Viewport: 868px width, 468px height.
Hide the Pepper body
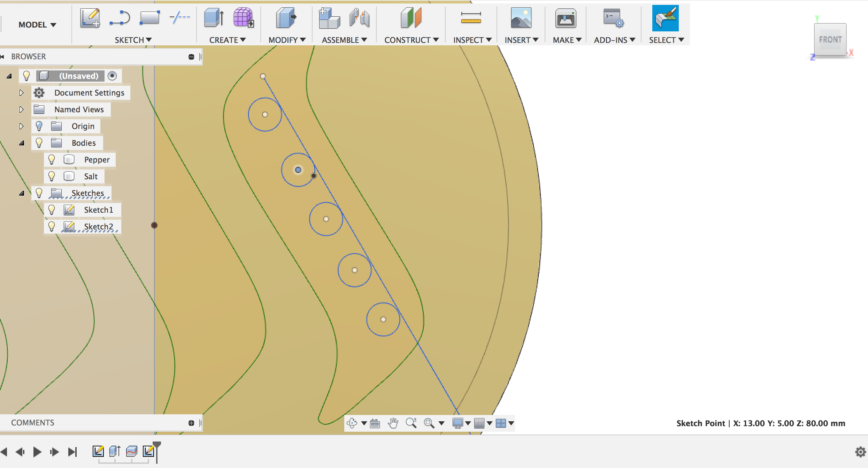coord(52,159)
